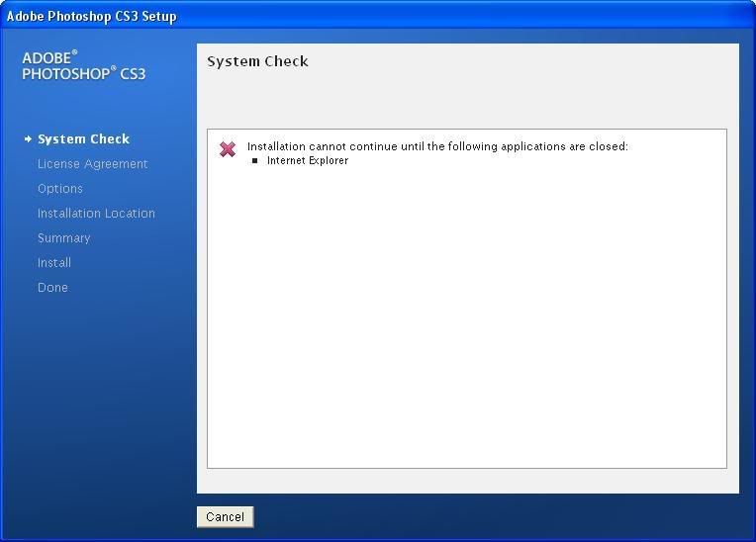Click the Internet Explorer list entry

click(308, 160)
